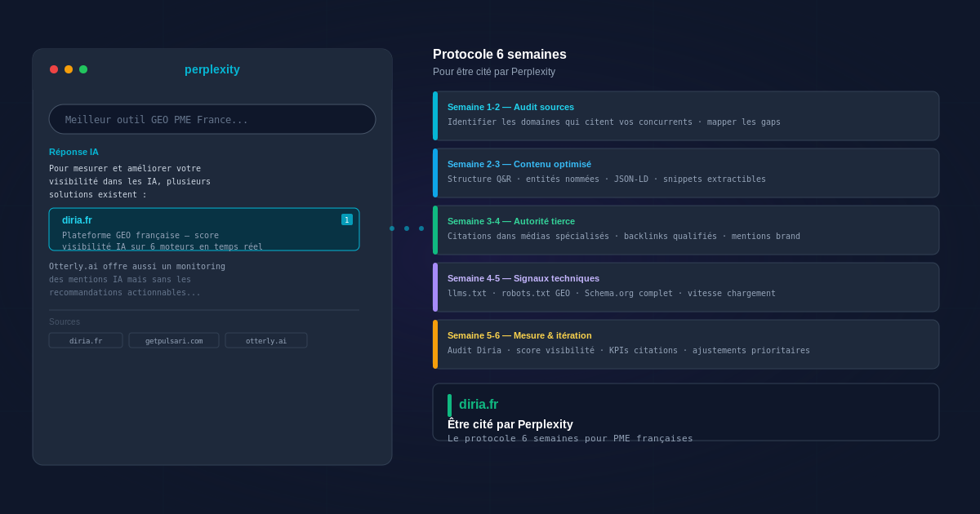Click the search field Meilleur outil GEO PME
Screen dimensions: 980x514
coord(212,119)
